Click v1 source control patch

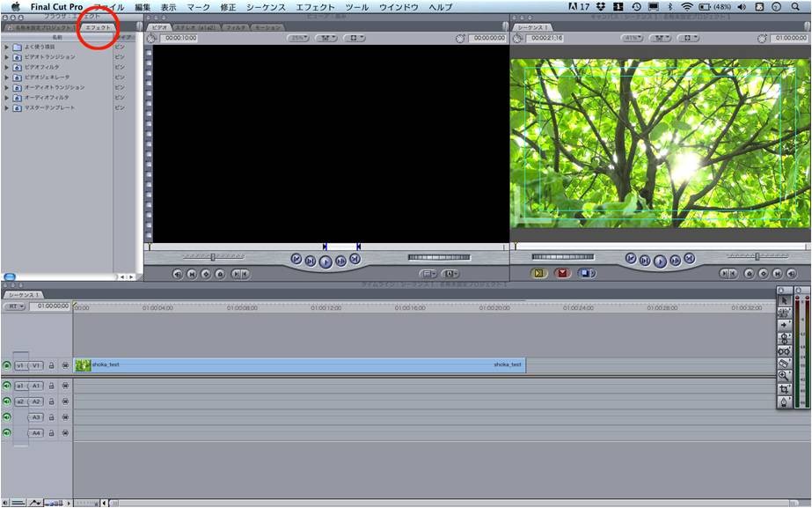click(20, 365)
